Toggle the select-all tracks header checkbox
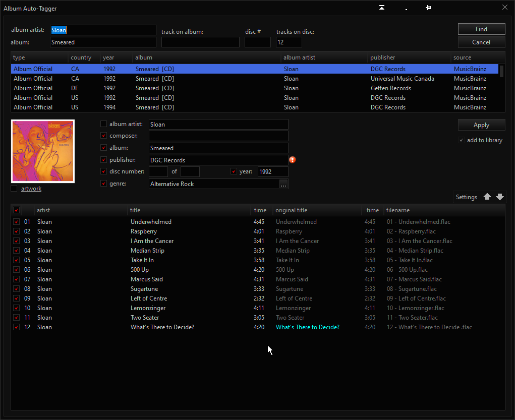The image size is (515, 420). 16,210
